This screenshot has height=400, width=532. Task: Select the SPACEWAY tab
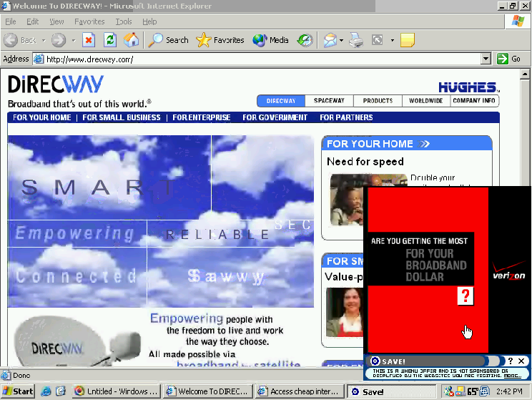point(329,101)
